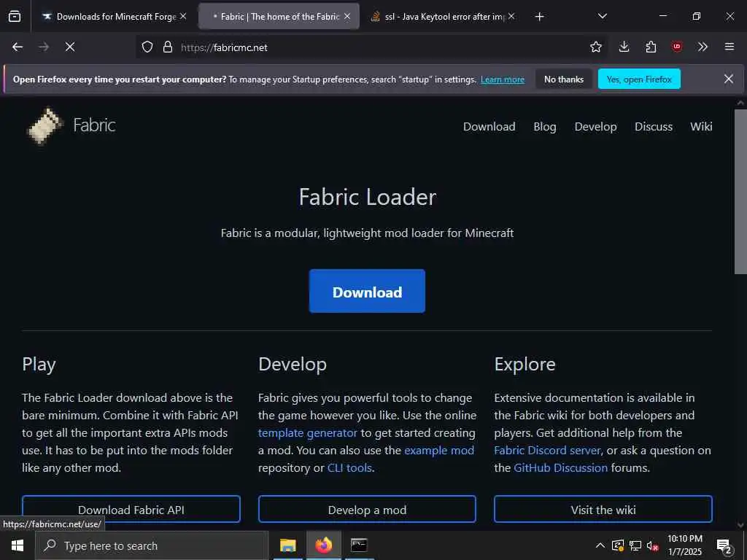This screenshot has height=560, width=747.
Task: Go back to previous page
Action: (x=18, y=47)
